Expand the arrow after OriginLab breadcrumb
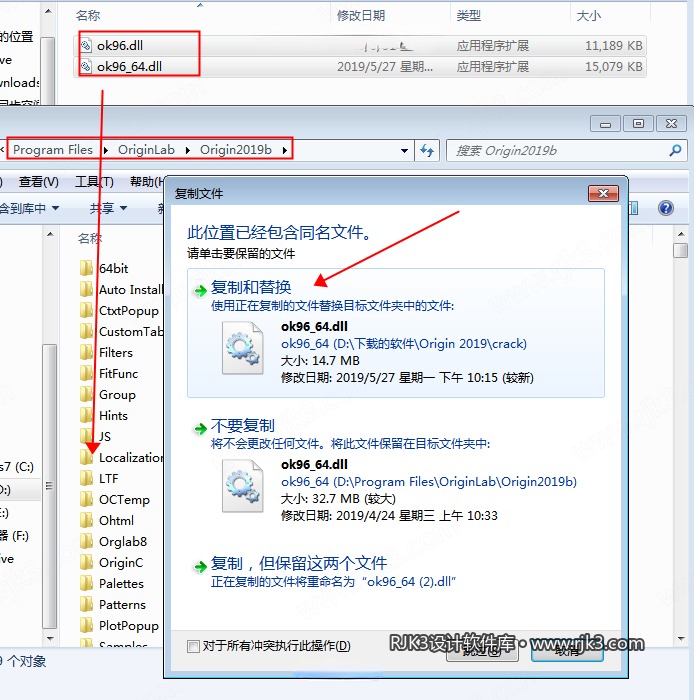This screenshot has width=694, height=700. pos(187,150)
